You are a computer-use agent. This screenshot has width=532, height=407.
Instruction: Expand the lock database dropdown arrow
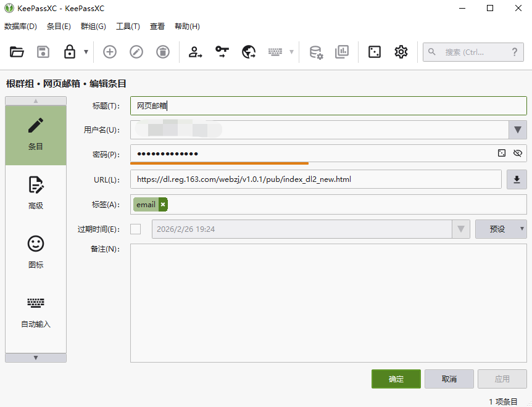coord(86,52)
